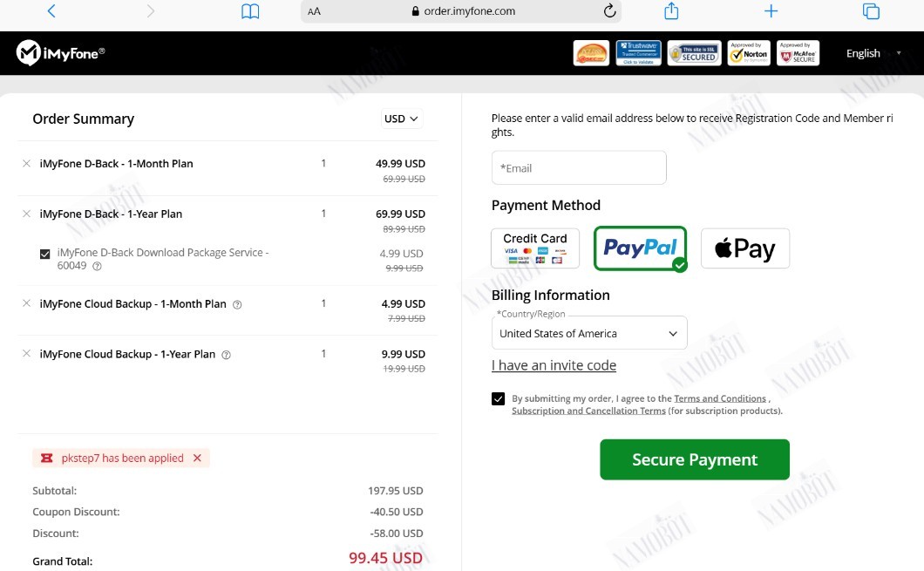Click the iMyFone logo

tap(61, 53)
